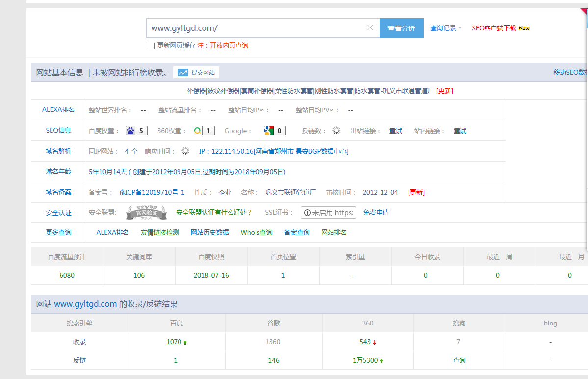Screen dimensions: 588x379
Task: Enable the 更新网页缓存 checkbox
Action: 152,46
